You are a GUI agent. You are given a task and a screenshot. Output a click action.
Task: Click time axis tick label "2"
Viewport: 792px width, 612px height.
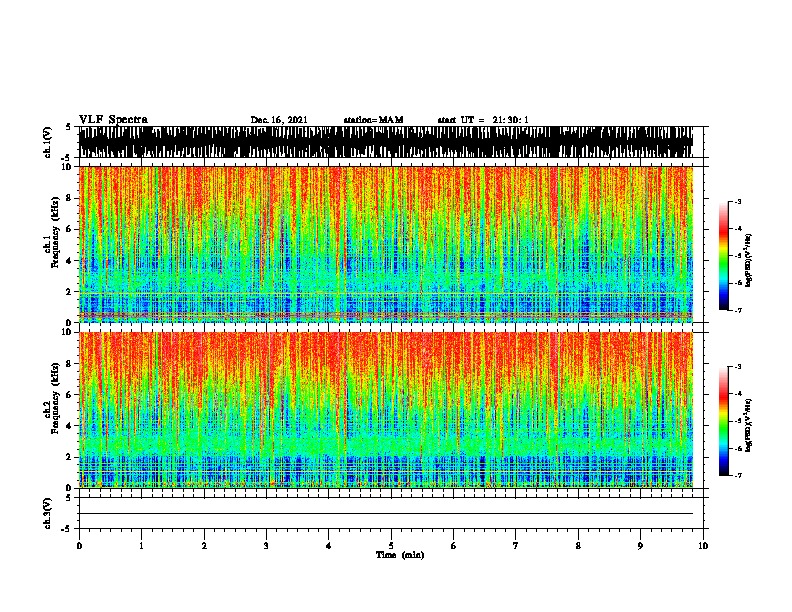204,545
